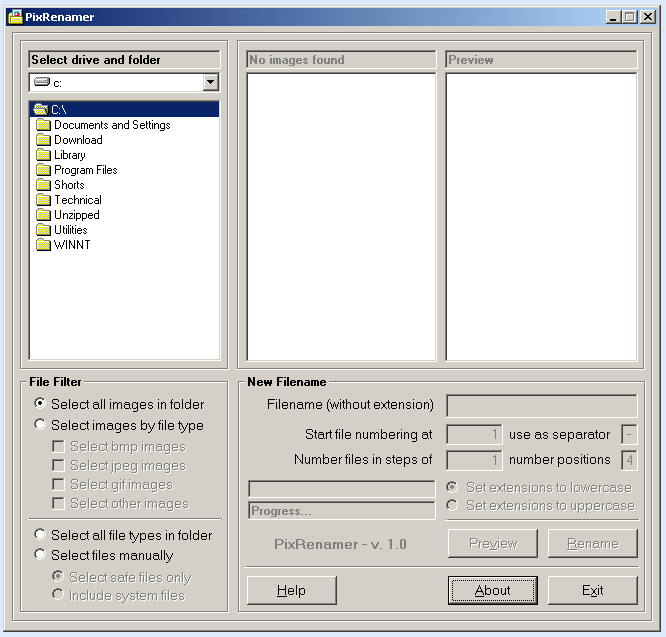Select the Utilities folder in the list

pos(70,230)
